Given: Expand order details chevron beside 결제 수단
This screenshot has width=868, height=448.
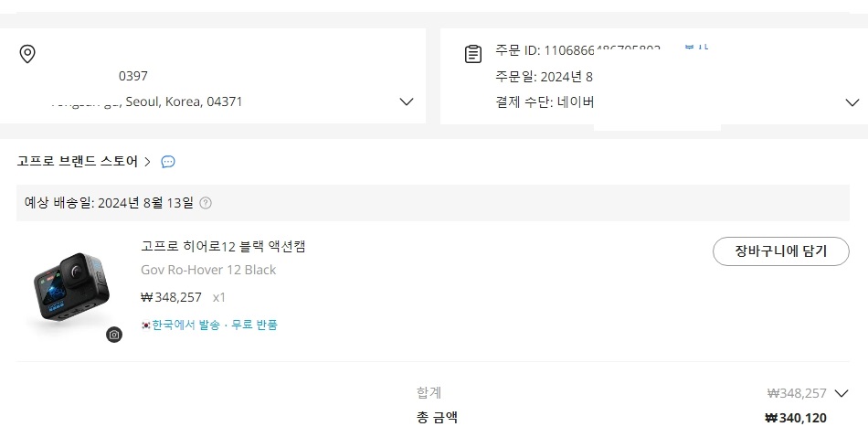Looking at the screenshot, I should (852, 102).
